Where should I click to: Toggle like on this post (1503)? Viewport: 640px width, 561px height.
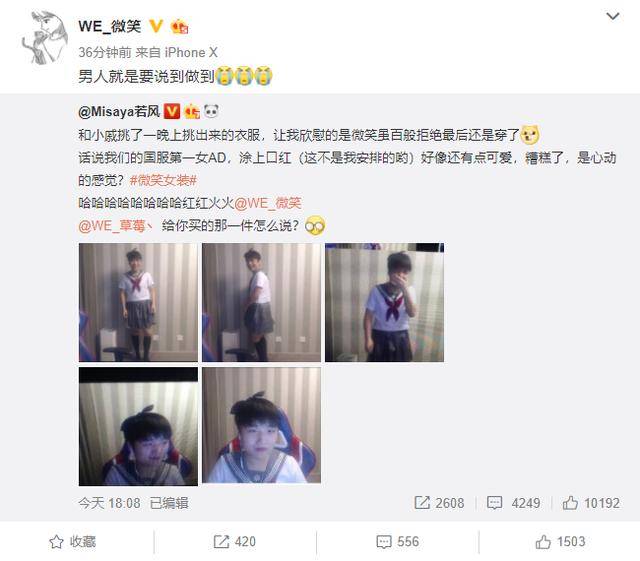pyautogui.click(x=560, y=542)
